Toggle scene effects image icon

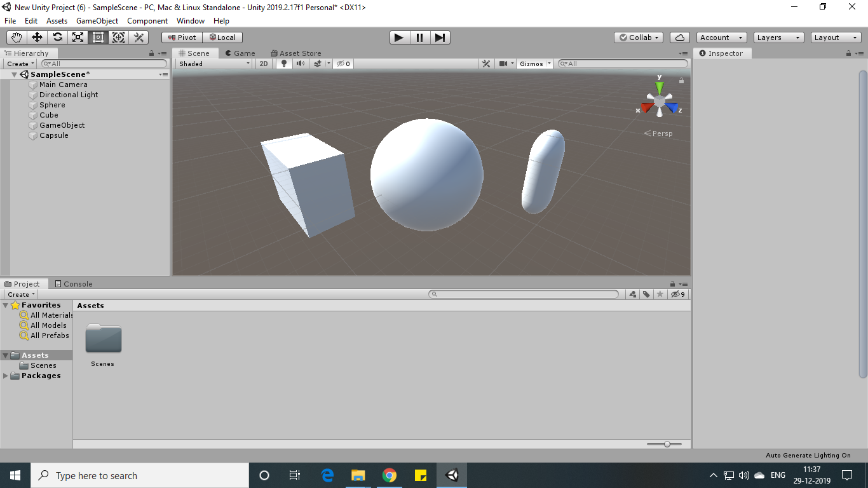click(318, 64)
